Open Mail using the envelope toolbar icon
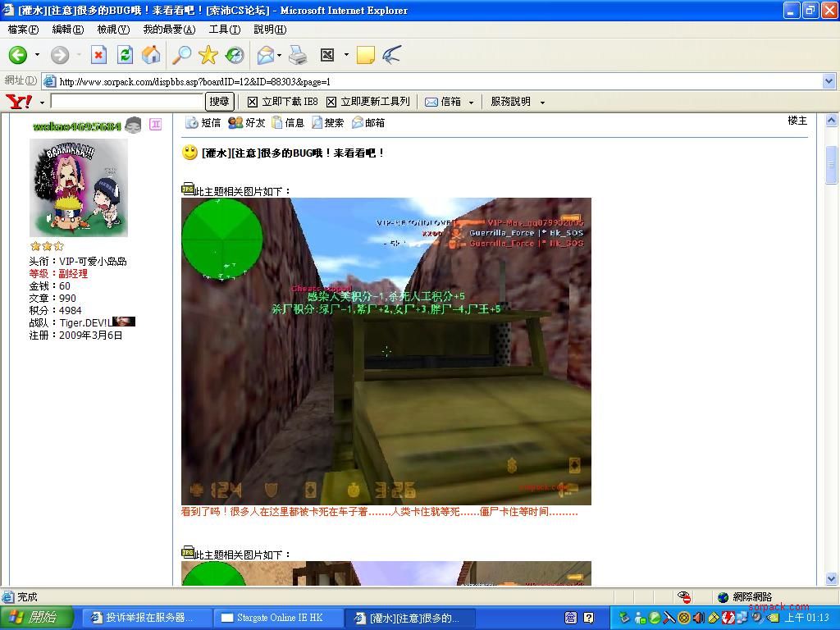The width and height of the screenshot is (840, 630). [264, 55]
